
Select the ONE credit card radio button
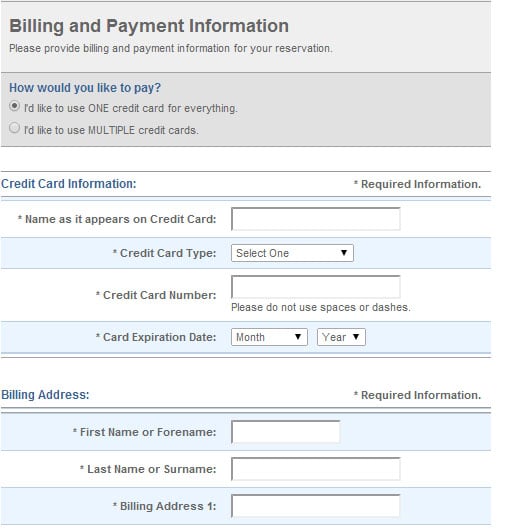pos(14,106)
